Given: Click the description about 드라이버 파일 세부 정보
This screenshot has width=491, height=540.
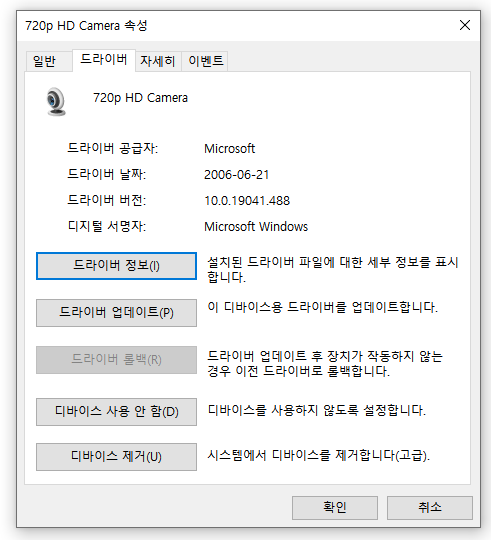Looking at the screenshot, I should coord(333,270).
